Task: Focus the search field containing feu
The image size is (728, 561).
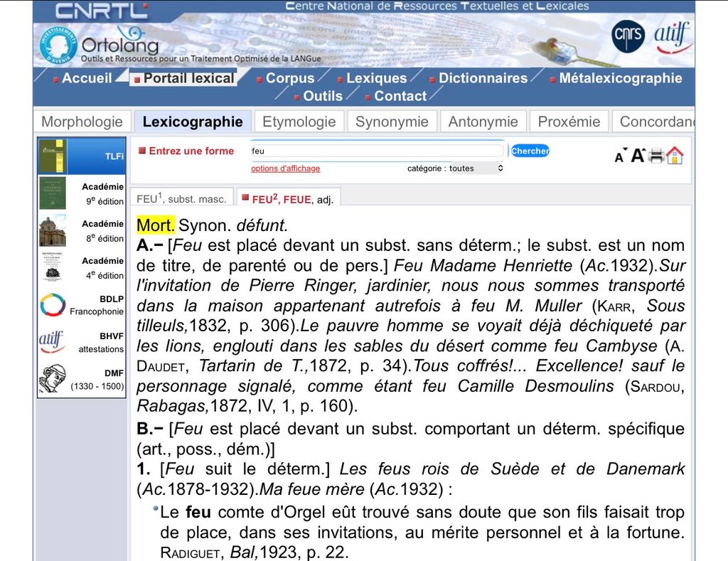Action: click(x=377, y=151)
